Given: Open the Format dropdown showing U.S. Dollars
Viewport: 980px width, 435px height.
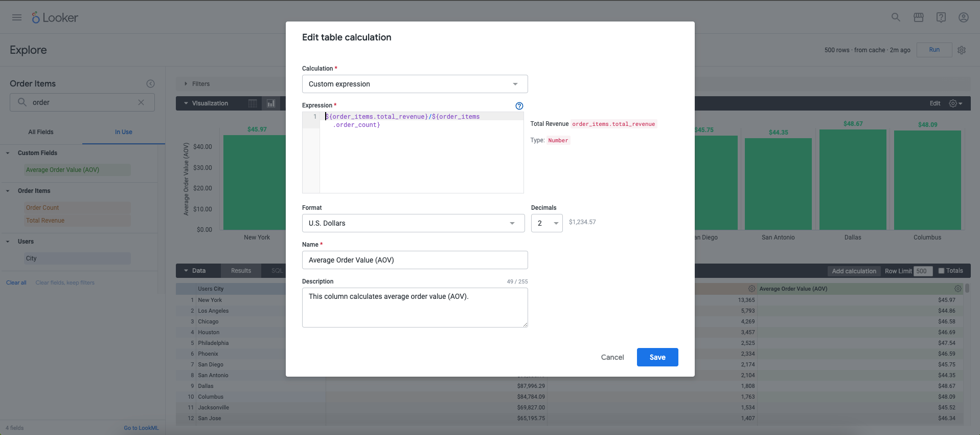Looking at the screenshot, I should coord(413,223).
